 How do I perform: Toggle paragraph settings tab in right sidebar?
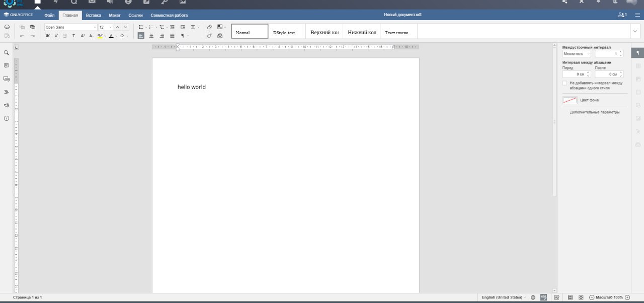pyautogui.click(x=638, y=53)
